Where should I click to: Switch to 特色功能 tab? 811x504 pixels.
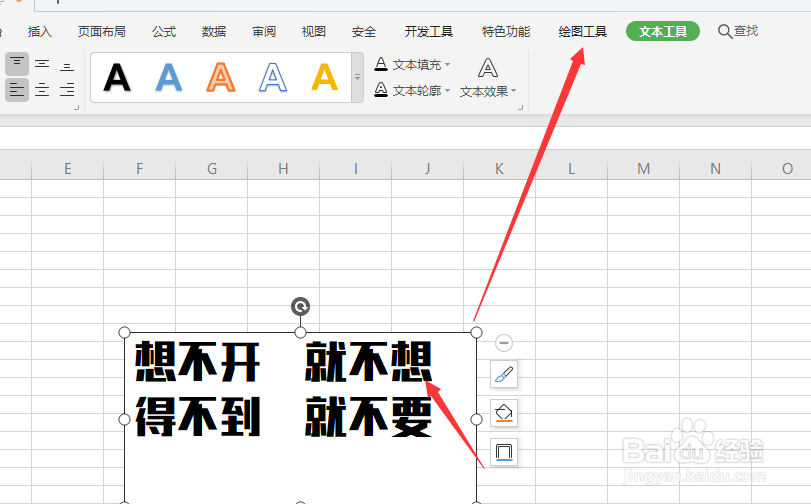505,32
